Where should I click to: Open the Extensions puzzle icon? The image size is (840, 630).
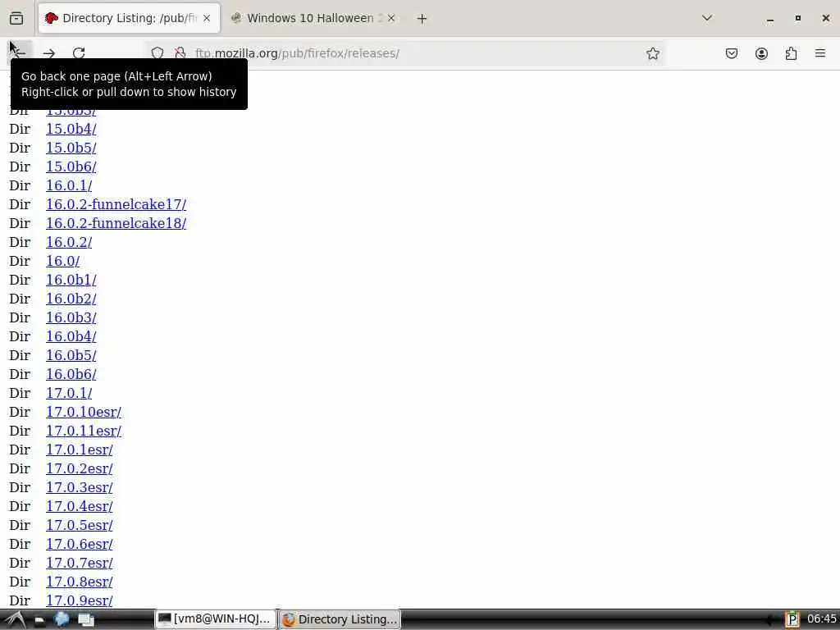[x=791, y=53]
